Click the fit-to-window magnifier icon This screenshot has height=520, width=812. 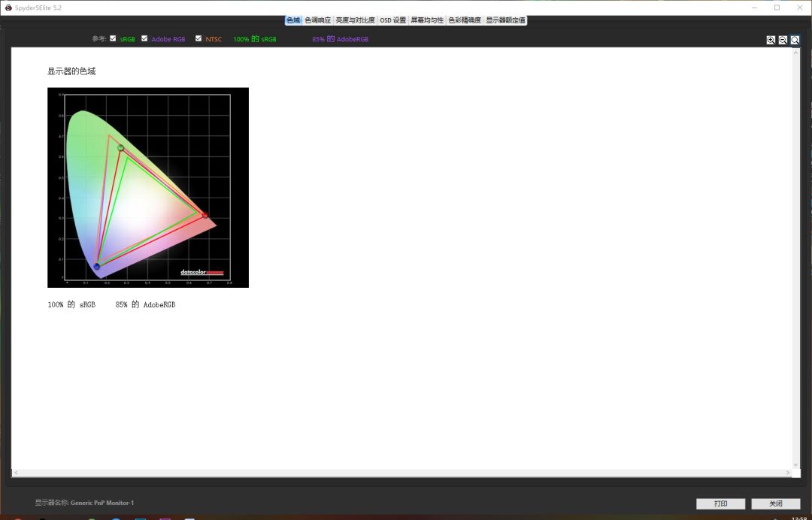(795, 40)
